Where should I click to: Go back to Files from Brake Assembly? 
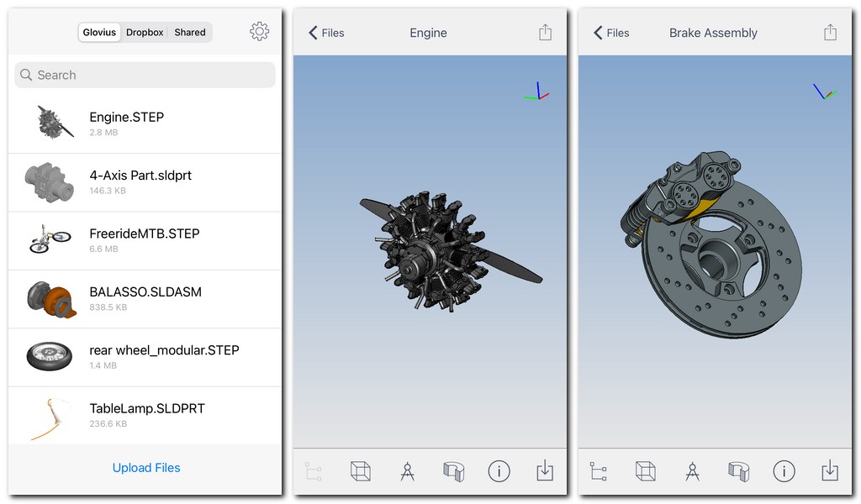[x=611, y=33]
